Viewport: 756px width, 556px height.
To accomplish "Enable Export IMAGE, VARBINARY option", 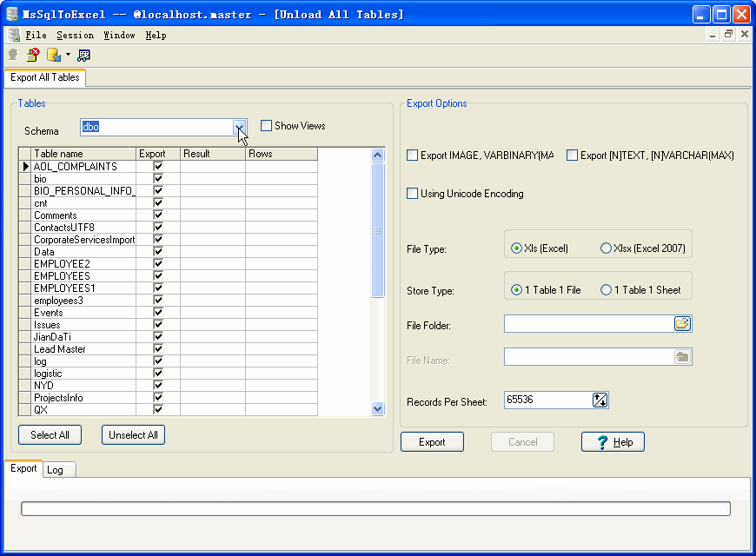I will click(412, 156).
